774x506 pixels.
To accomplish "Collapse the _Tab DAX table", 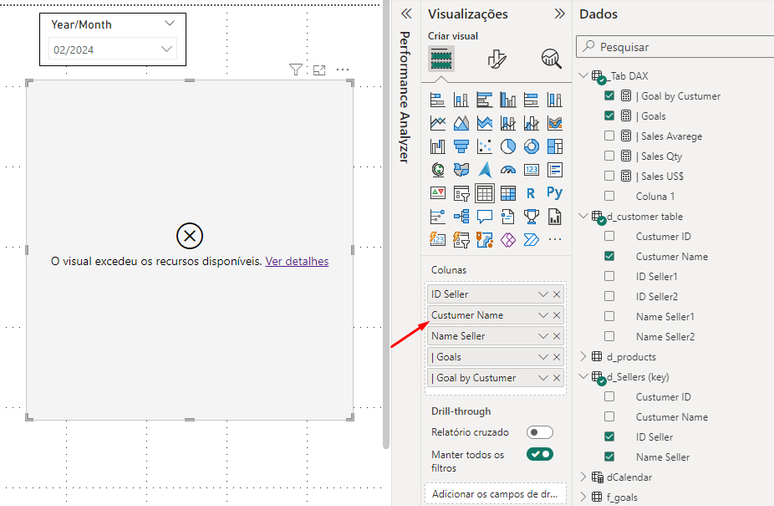I will tap(583, 76).
